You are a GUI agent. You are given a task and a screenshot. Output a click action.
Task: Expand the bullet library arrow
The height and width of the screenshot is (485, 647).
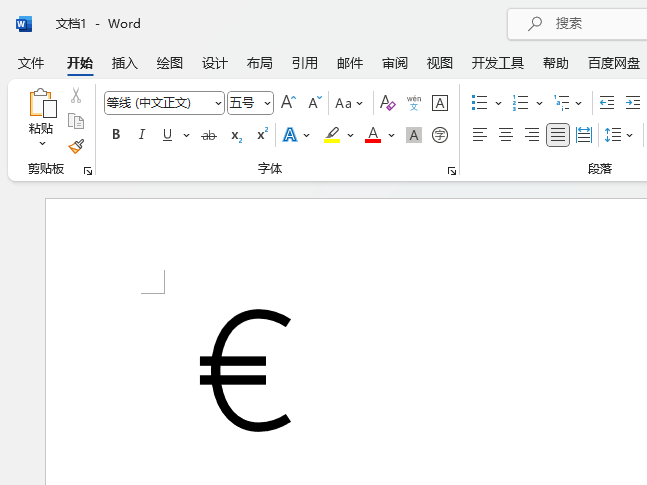tap(498, 103)
